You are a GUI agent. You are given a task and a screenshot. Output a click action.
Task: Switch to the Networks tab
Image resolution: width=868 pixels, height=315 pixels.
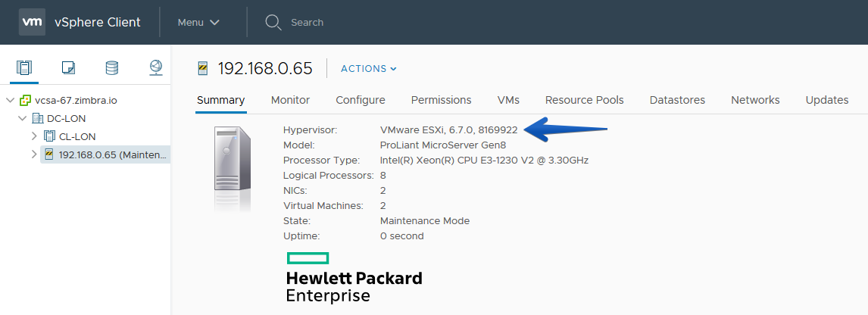[x=755, y=100]
